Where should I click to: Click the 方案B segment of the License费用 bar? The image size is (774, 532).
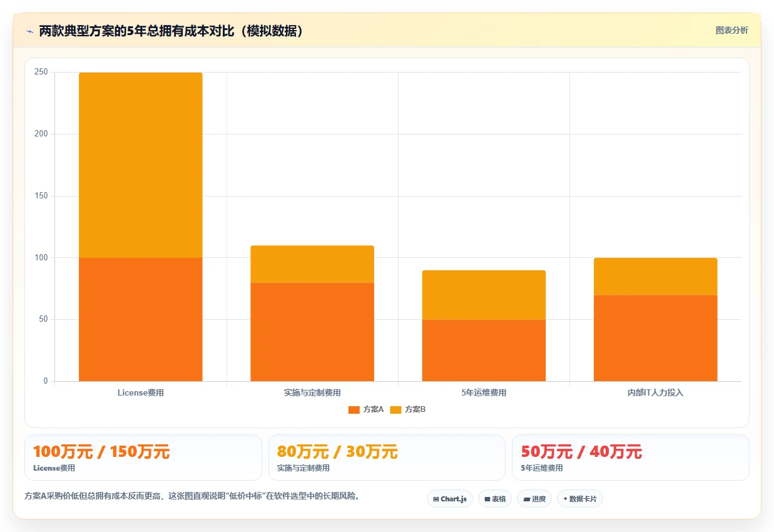(141, 165)
